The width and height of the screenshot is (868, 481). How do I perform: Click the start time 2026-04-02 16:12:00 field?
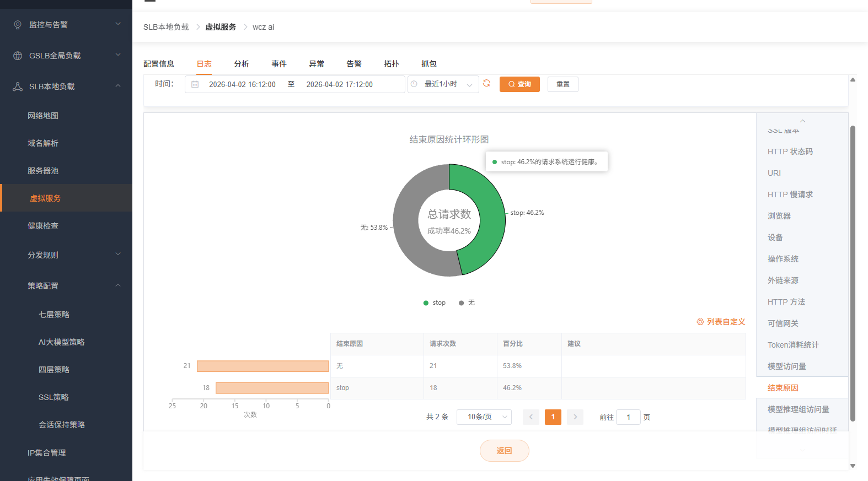(242, 84)
